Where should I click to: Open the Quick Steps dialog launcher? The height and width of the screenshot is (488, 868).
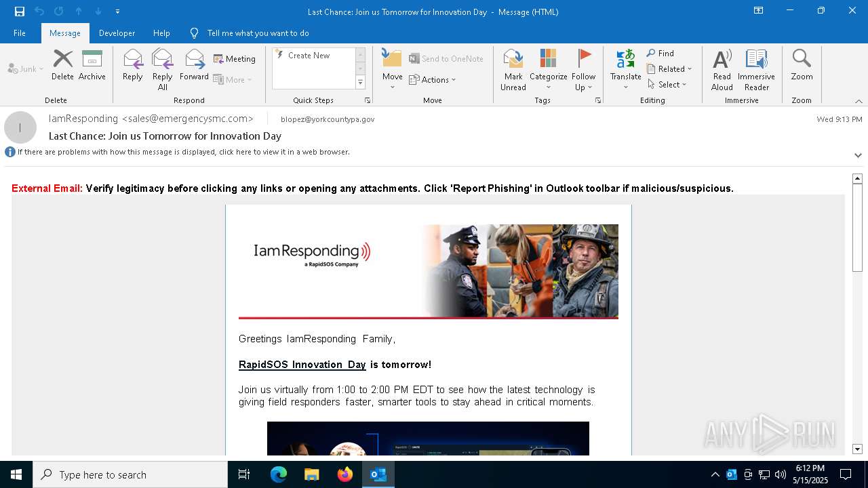point(368,100)
